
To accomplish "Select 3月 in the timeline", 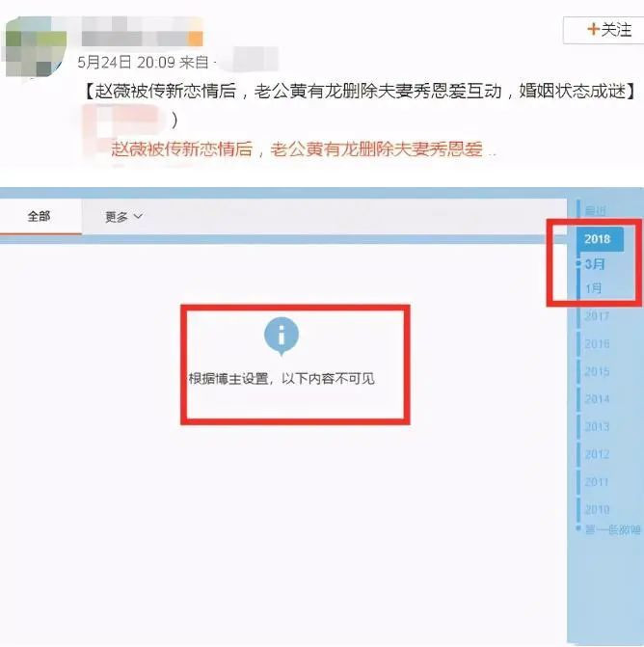I will click(595, 264).
